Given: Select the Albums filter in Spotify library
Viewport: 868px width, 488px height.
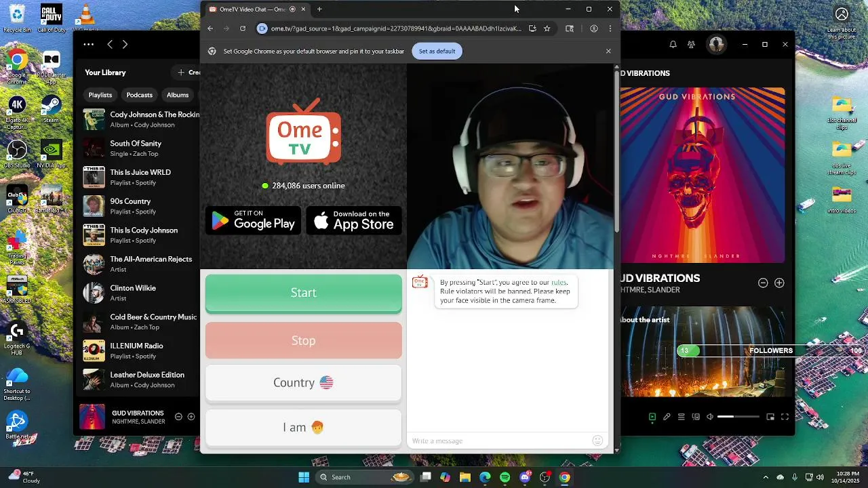Looking at the screenshot, I should [x=178, y=95].
